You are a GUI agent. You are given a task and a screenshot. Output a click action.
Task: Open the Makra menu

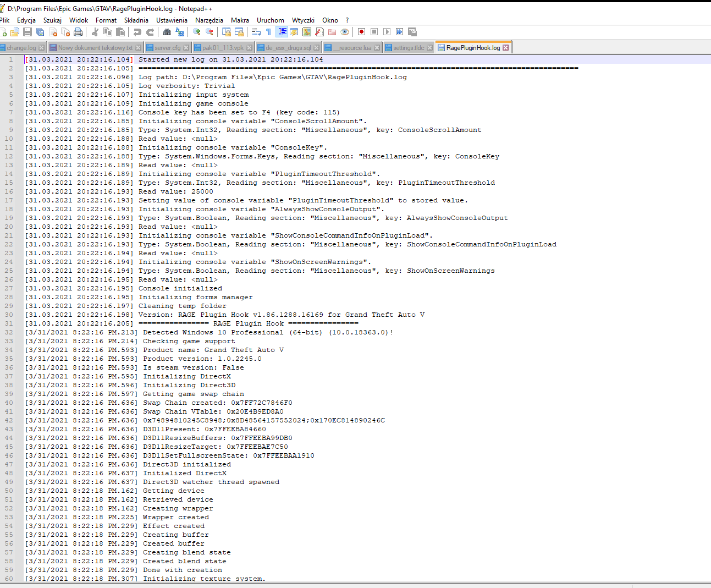tap(240, 20)
